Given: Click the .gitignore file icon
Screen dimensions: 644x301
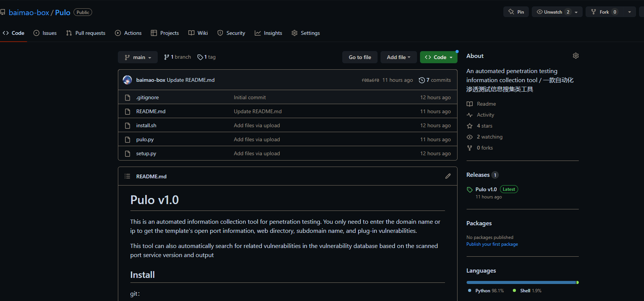Looking at the screenshot, I should click(128, 97).
